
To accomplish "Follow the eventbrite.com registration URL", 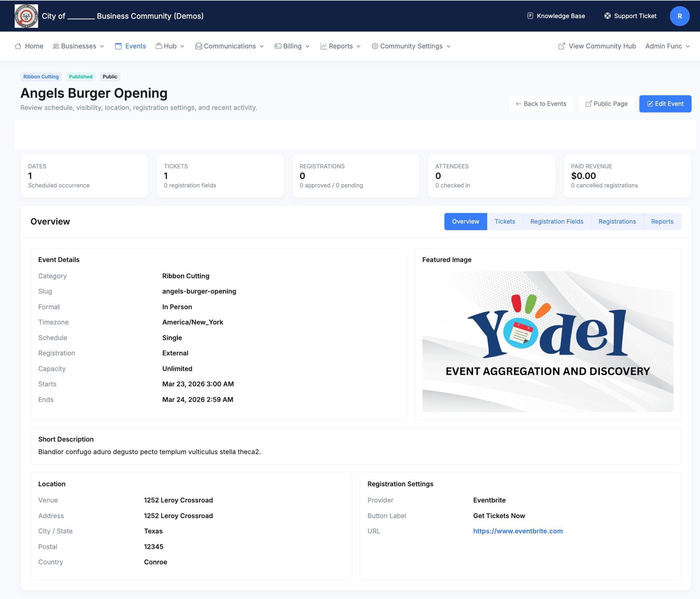I will point(518,531).
